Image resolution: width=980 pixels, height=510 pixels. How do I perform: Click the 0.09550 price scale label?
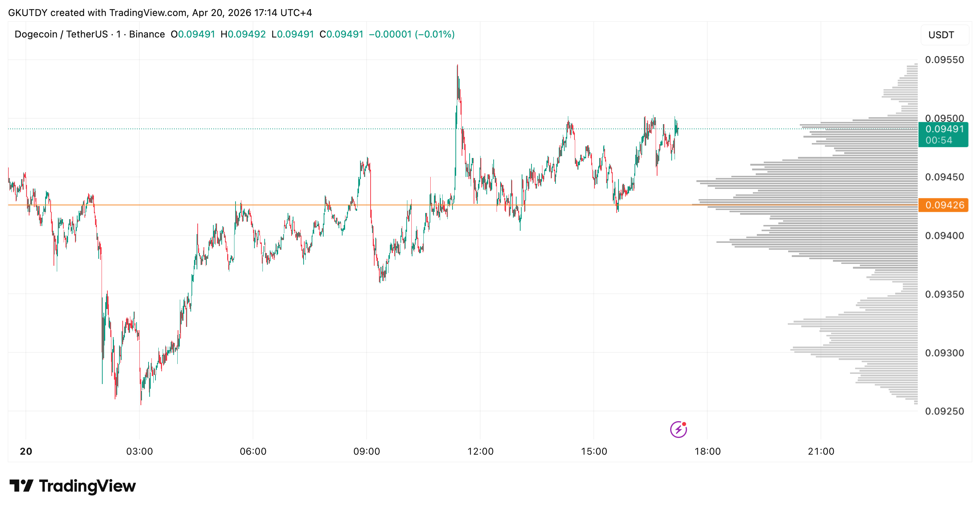click(x=944, y=60)
